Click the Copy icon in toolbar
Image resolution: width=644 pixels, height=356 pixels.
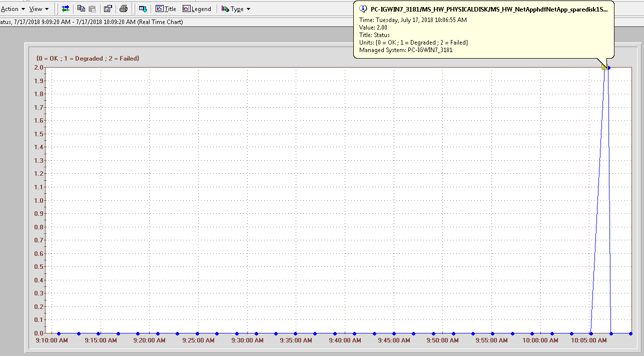coord(81,9)
